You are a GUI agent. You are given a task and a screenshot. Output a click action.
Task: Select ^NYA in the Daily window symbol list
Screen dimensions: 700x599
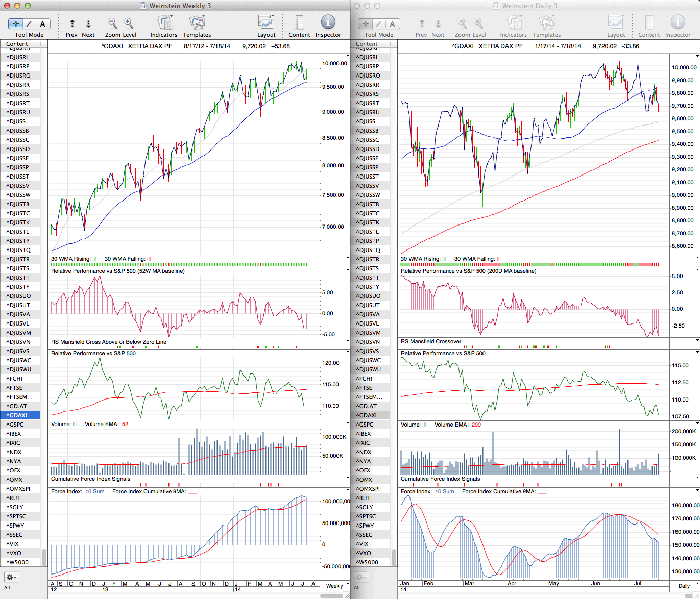370,461
